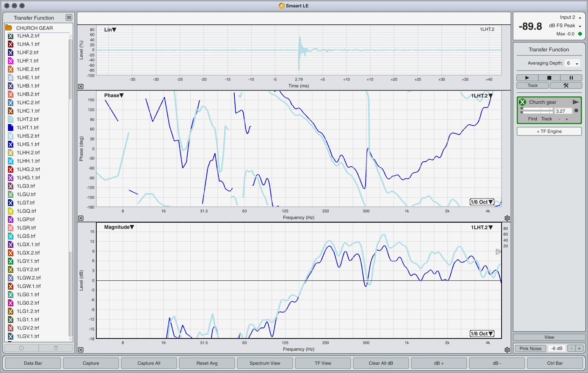Screen dimensions: 588x373
Task: Open the Transfer Function panel menu icon
Action: click(69, 17)
